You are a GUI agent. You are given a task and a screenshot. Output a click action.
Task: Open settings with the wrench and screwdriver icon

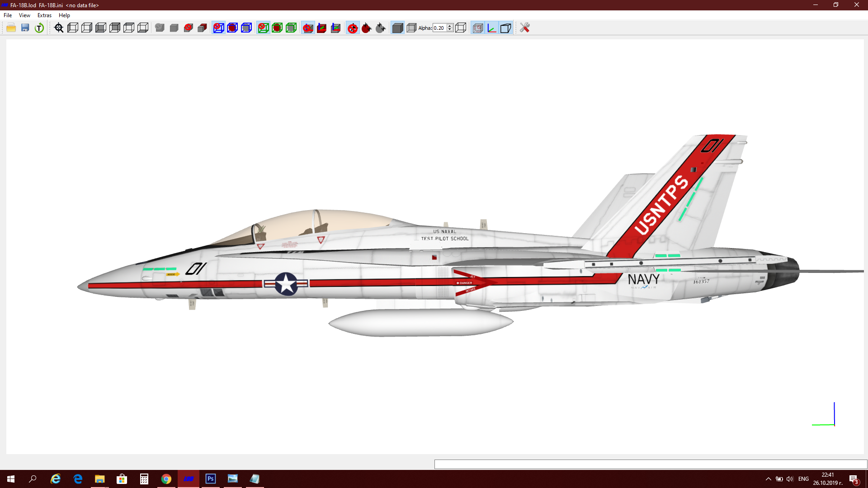tap(525, 28)
